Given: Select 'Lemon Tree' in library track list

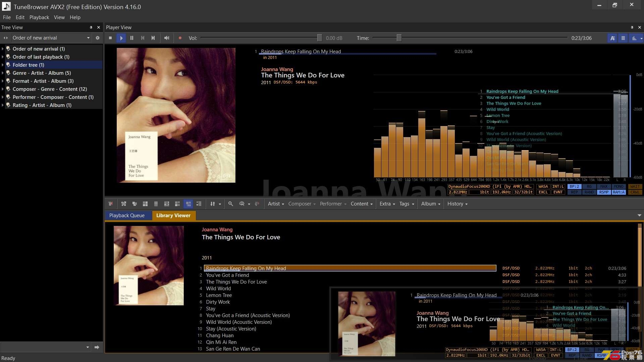Looking at the screenshot, I should pos(219,295).
